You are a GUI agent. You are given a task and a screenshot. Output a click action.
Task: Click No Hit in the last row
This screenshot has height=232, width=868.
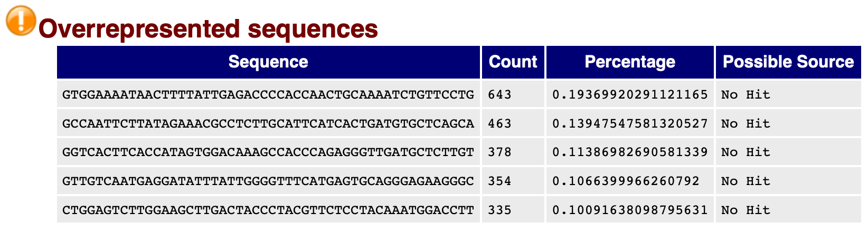[746, 210]
